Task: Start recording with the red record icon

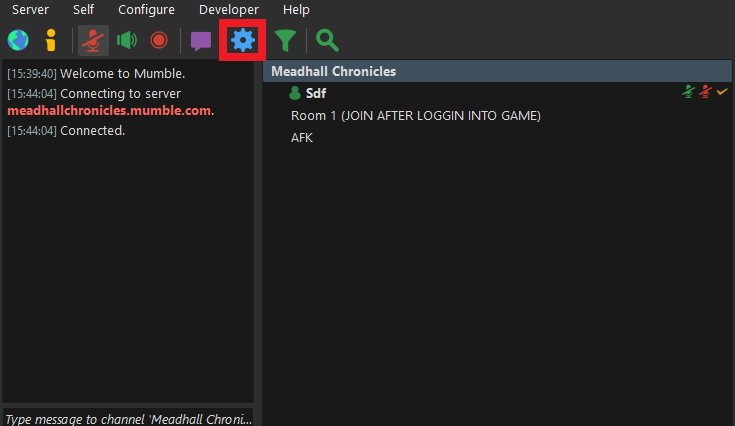Action: coord(159,40)
